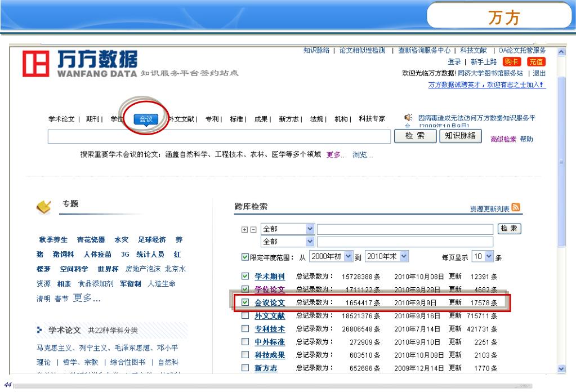Uncheck the 学位论文 database checkbox
The image size is (576, 392).
[245, 289]
